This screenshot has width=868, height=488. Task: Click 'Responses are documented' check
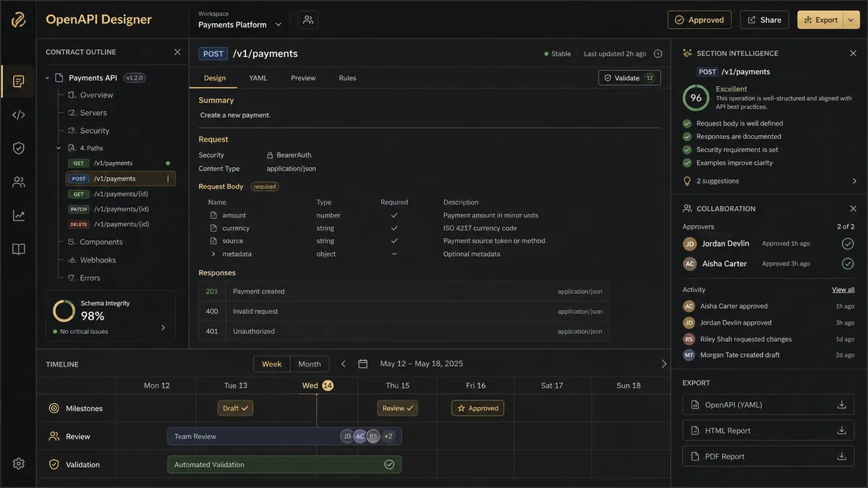pos(687,137)
